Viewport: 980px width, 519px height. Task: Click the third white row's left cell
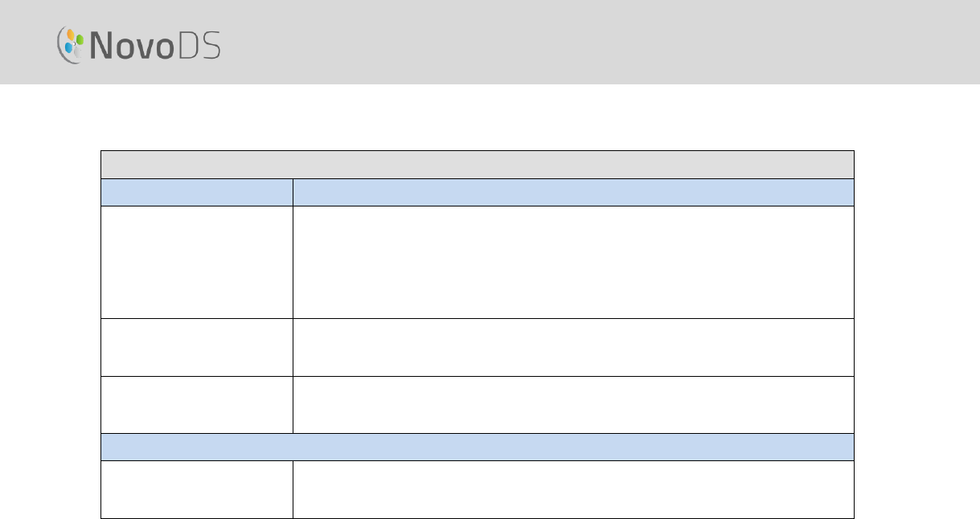197,405
